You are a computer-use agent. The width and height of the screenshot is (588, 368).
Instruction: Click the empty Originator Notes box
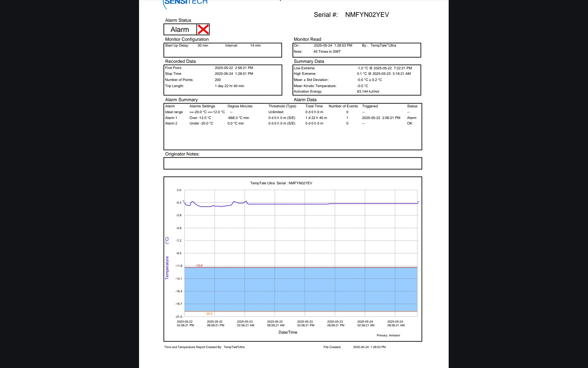pyautogui.click(x=293, y=163)
